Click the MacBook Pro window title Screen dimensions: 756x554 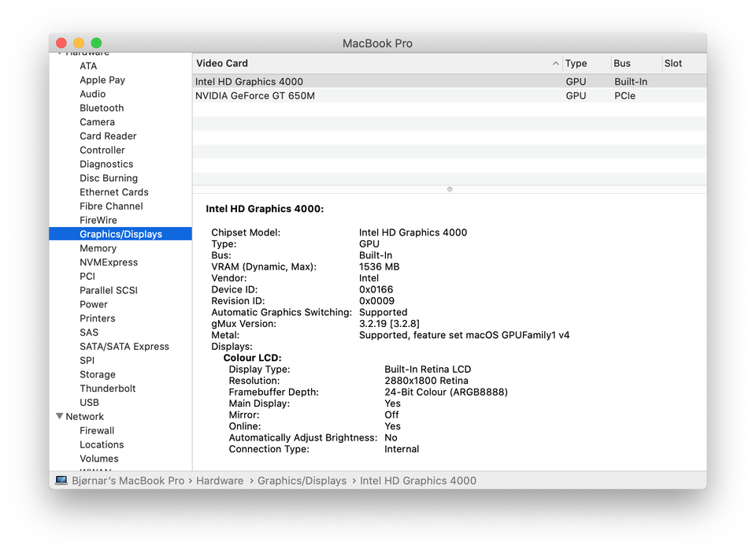(377, 43)
